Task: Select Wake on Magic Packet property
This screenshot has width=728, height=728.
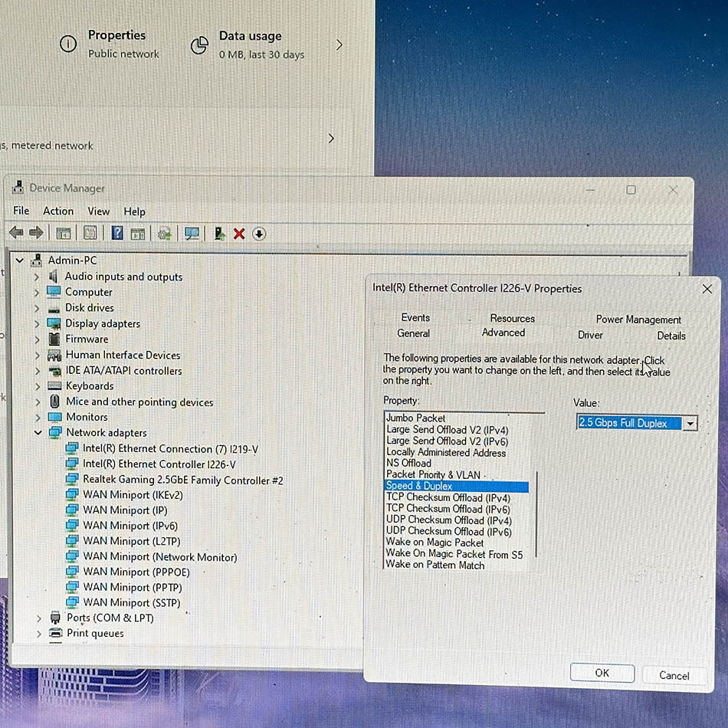Action: pyautogui.click(x=435, y=543)
